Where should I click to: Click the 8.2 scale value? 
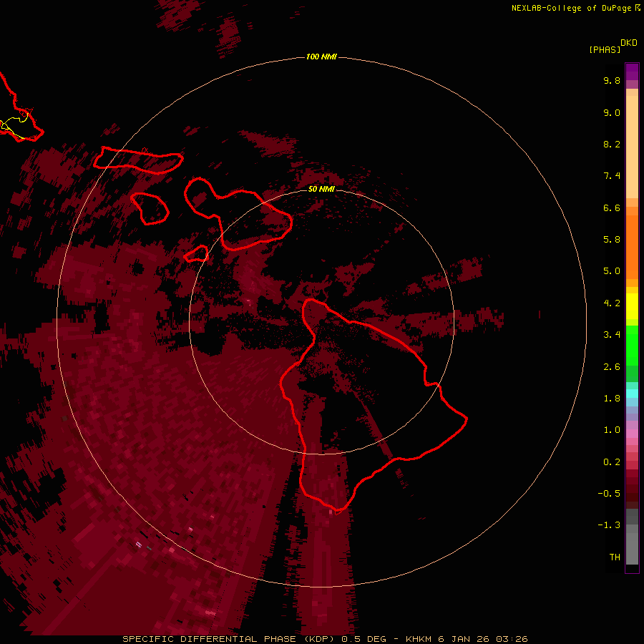(612, 144)
